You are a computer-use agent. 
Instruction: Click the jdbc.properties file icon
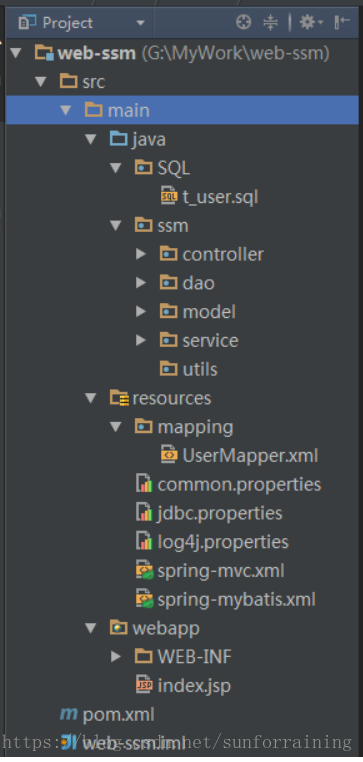144,512
